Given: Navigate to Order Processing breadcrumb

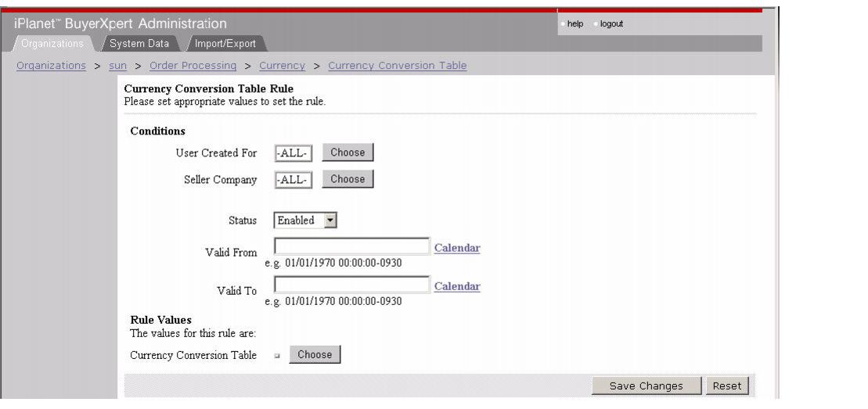Looking at the screenshot, I should [x=193, y=66].
